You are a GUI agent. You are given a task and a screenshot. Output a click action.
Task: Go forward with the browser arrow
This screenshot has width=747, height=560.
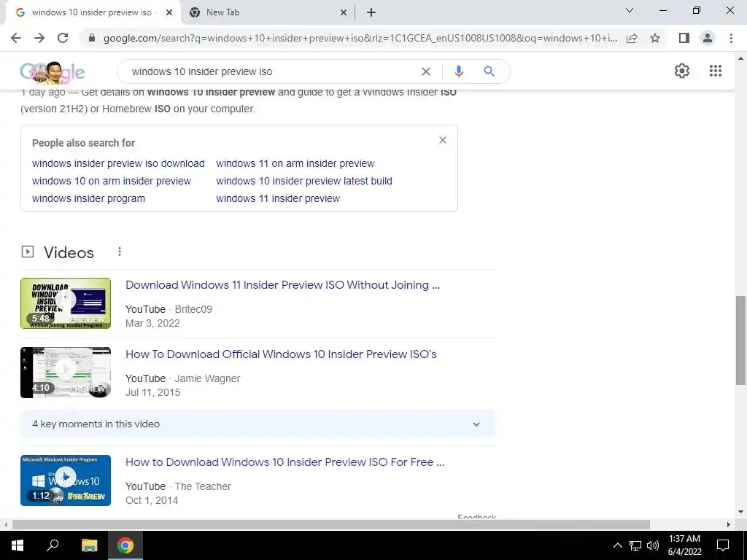(x=39, y=38)
